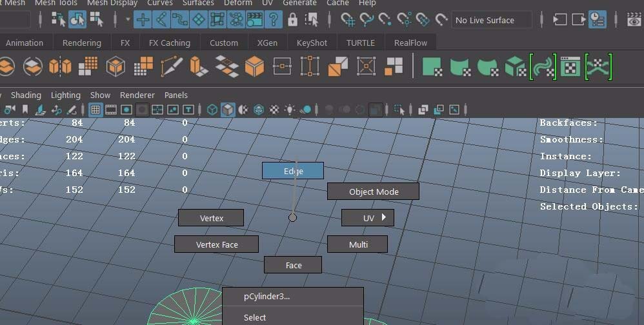Toggle the viewport grid display
644x325 pixels.
pyautogui.click(x=96, y=110)
